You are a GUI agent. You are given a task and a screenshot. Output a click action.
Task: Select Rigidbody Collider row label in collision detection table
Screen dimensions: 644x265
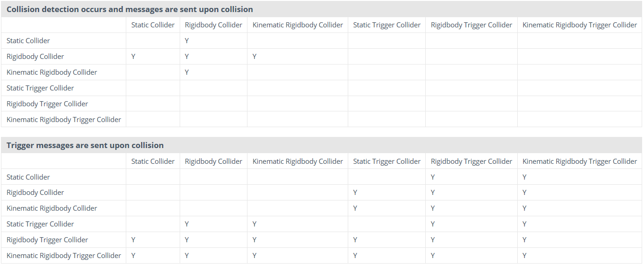point(35,57)
